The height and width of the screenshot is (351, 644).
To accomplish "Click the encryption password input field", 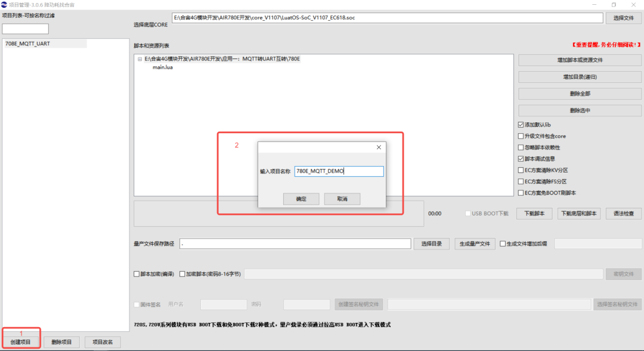I will (423, 274).
